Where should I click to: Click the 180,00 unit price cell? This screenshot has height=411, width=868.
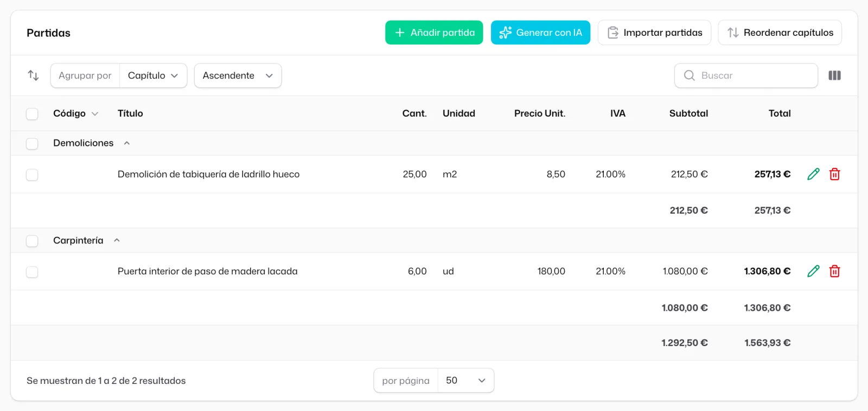(551, 271)
